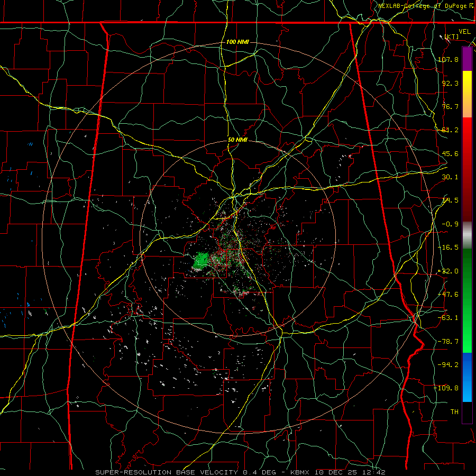This screenshot has height=476, width=476.
Task: Click the 14.5 velocity scale value
Action: pos(450,200)
